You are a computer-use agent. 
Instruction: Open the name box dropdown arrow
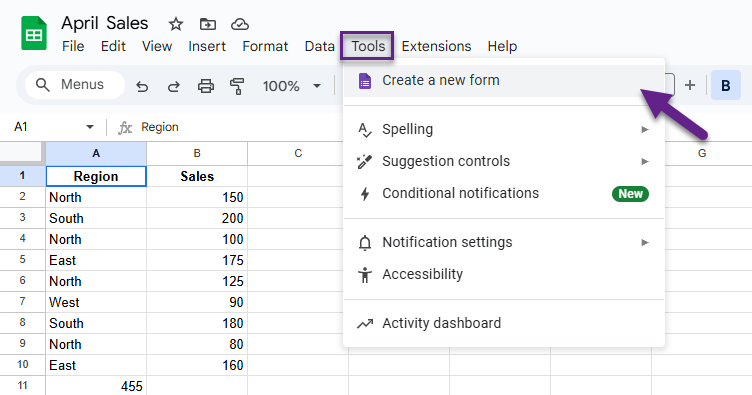[x=90, y=127]
